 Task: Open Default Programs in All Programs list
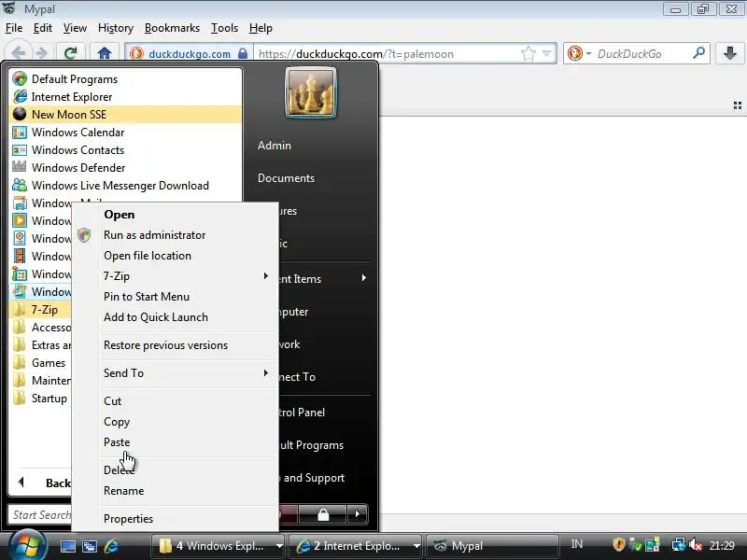point(125,79)
